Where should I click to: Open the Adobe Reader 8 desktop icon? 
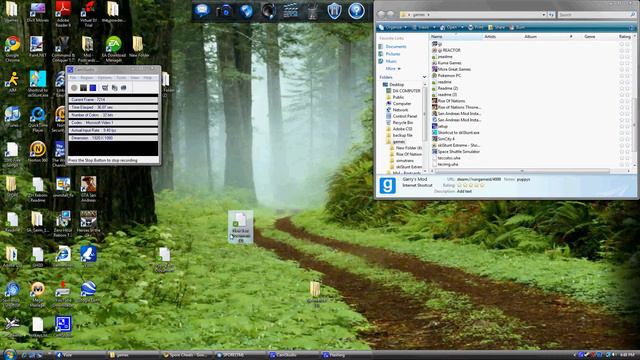[x=63, y=14]
